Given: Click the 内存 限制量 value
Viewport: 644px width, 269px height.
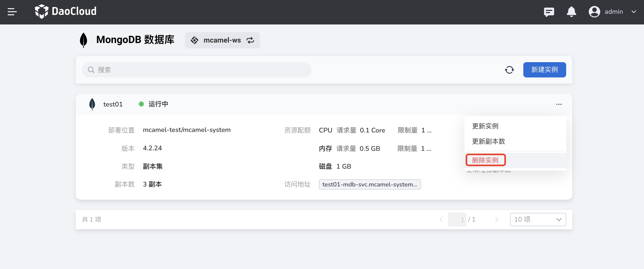Looking at the screenshot, I should [426, 149].
